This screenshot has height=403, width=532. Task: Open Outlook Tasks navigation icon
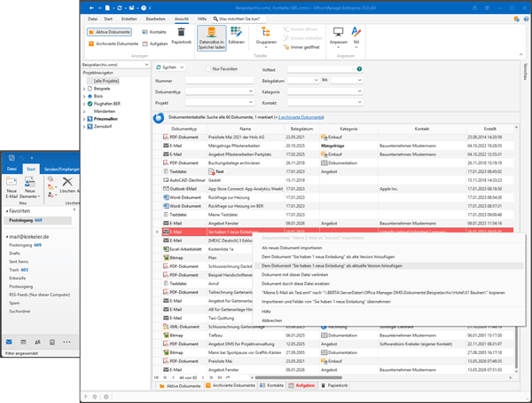pyautogui.click(x=52, y=342)
